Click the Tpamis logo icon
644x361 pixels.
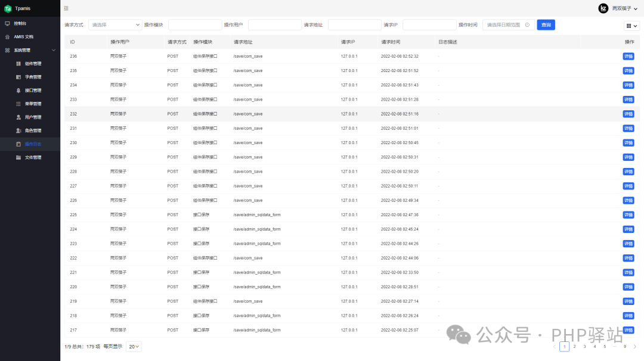(x=8, y=8)
